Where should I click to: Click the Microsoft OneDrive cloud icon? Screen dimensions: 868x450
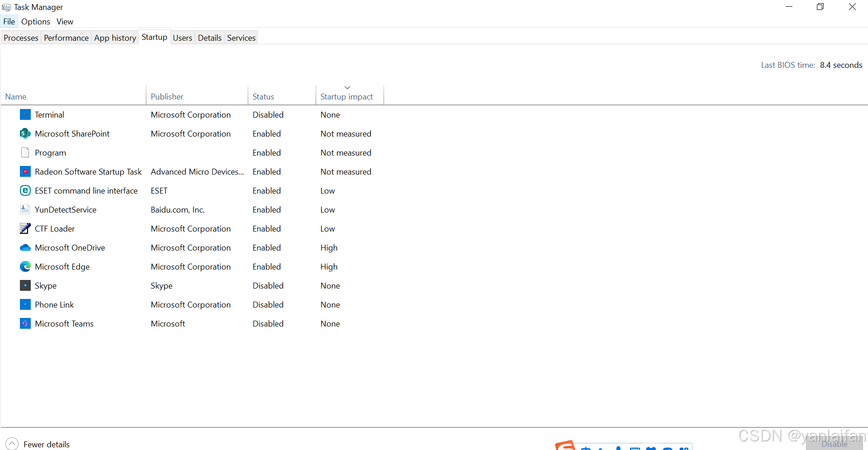pyautogui.click(x=25, y=248)
